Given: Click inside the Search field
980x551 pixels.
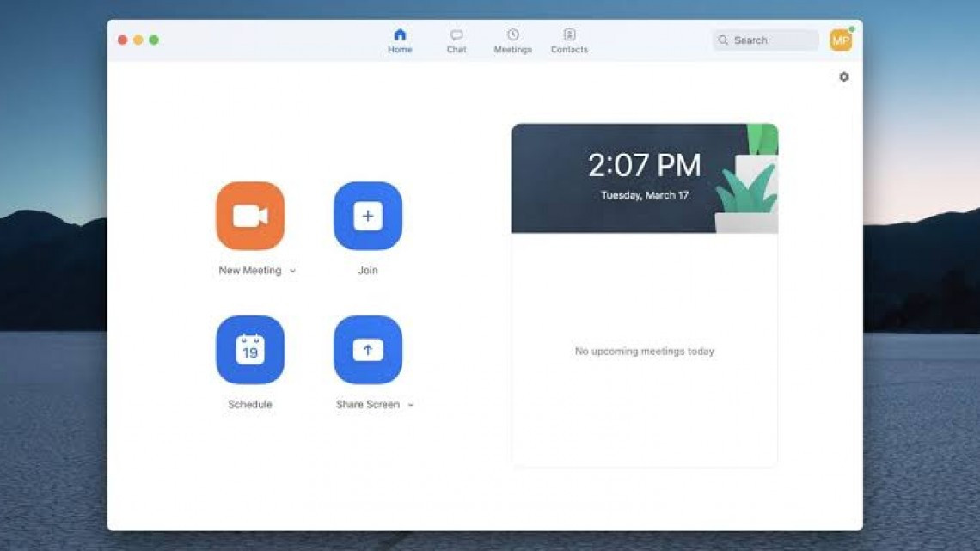Looking at the screenshot, I should (763, 40).
